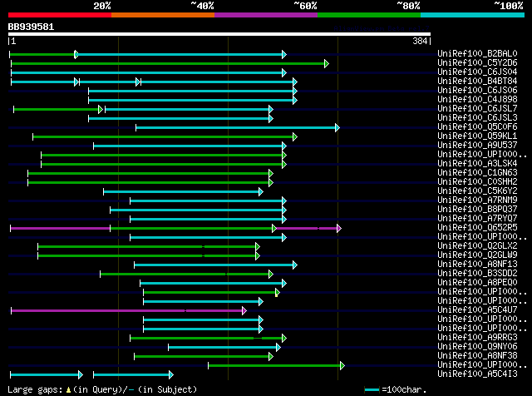532x396 pixels.
Task: Click the green alignment bar for B3SDD2
Action: [x=185, y=274]
